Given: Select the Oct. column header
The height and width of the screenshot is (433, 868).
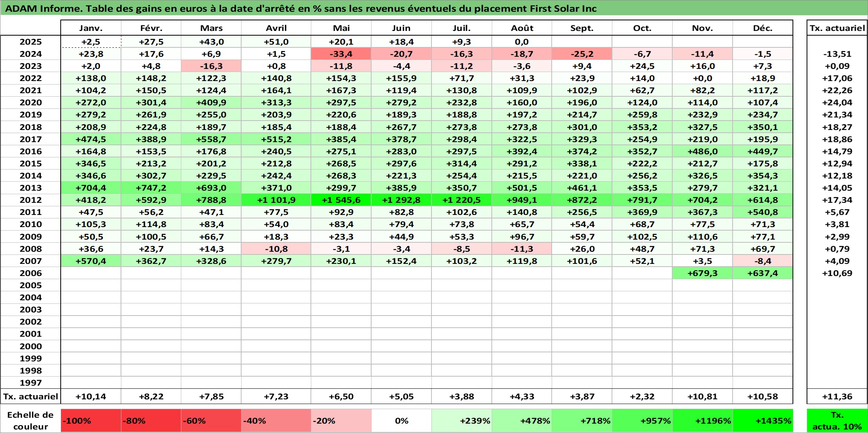Looking at the screenshot, I should click(642, 28).
